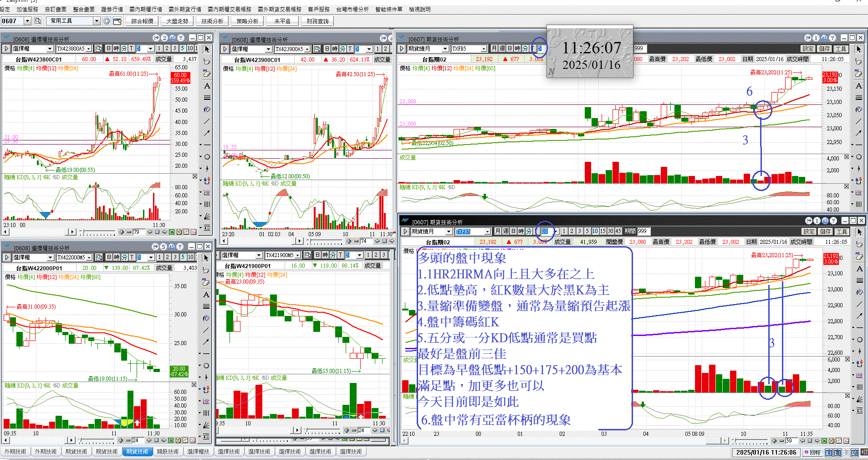This screenshot has height=460, width=868.
Task: Open the TX423800A5 symbol dropdown
Action: point(88,48)
